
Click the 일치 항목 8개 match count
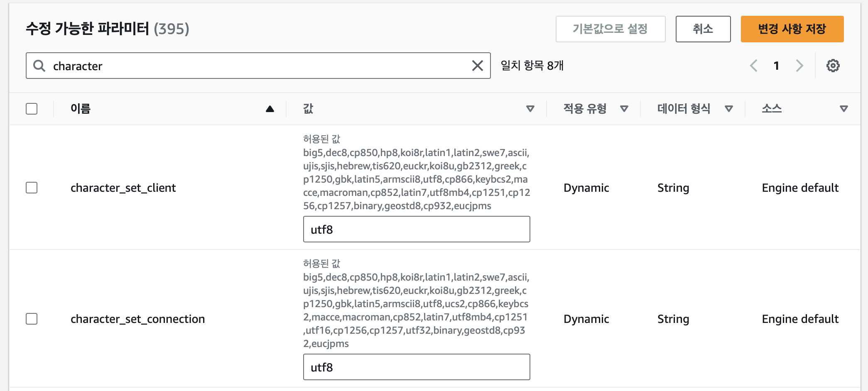(532, 66)
